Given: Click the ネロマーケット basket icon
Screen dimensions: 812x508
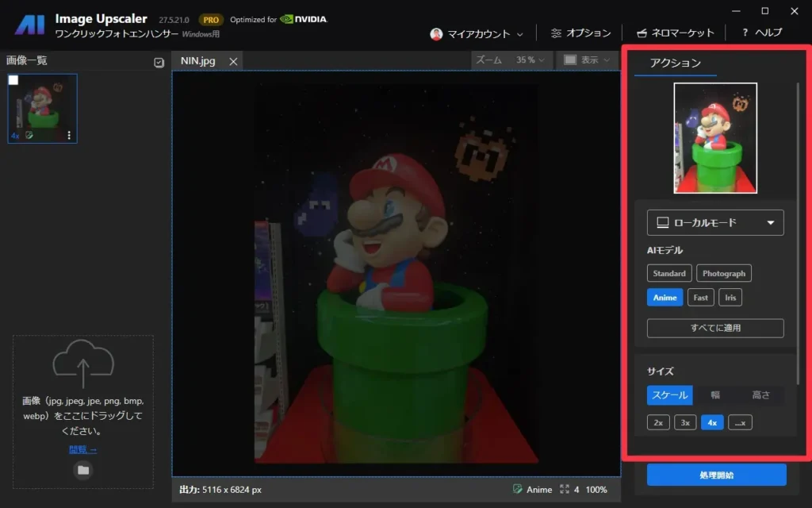Looking at the screenshot, I should [x=642, y=33].
